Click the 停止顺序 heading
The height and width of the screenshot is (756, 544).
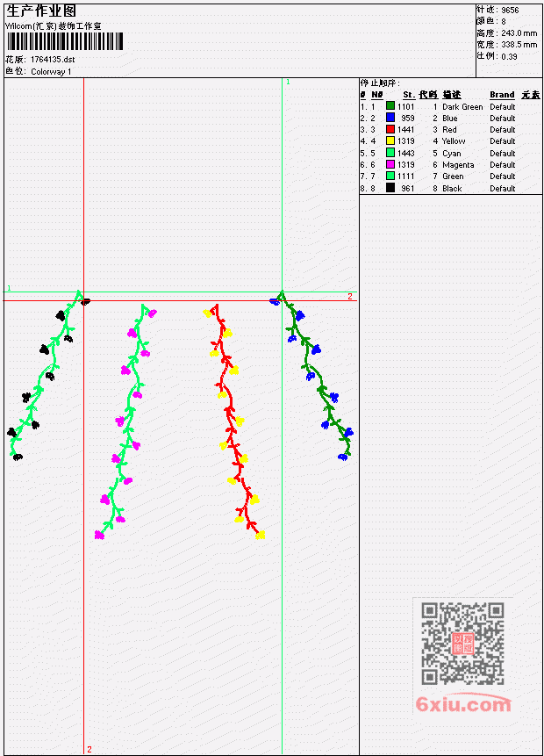tap(380, 83)
